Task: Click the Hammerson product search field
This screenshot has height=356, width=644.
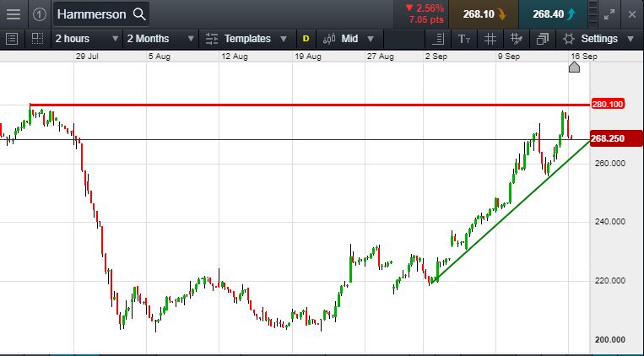Action: tap(101, 14)
